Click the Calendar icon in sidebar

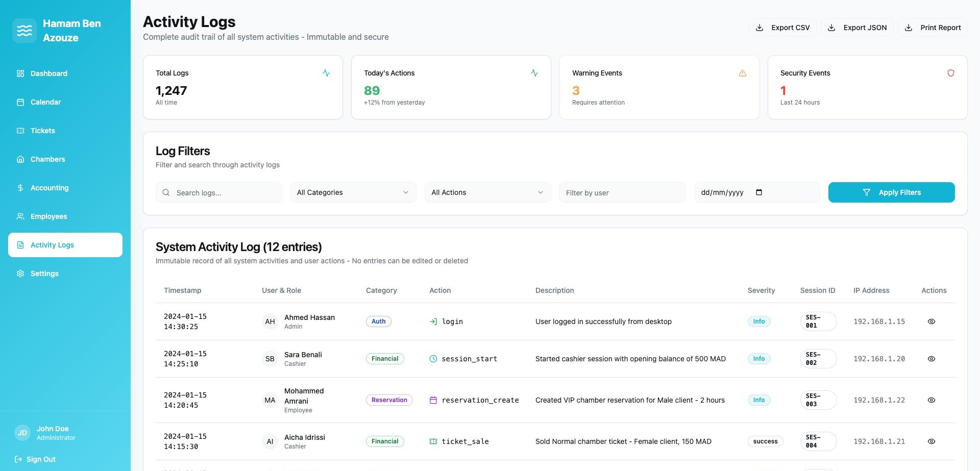(20, 102)
